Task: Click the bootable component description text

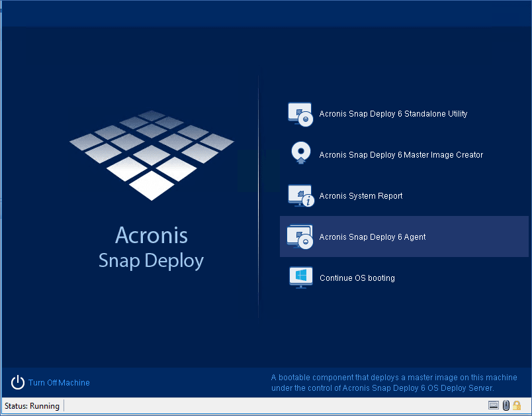Action: point(383,383)
